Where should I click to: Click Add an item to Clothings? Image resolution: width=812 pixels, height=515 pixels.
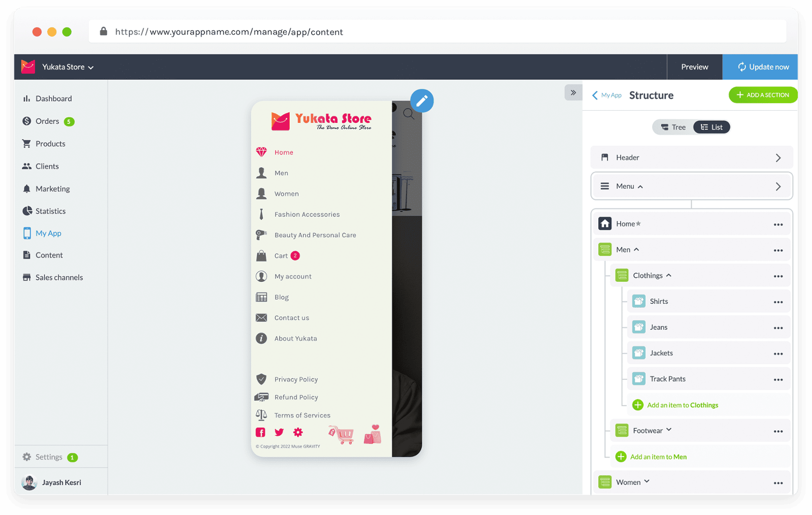[682, 405]
